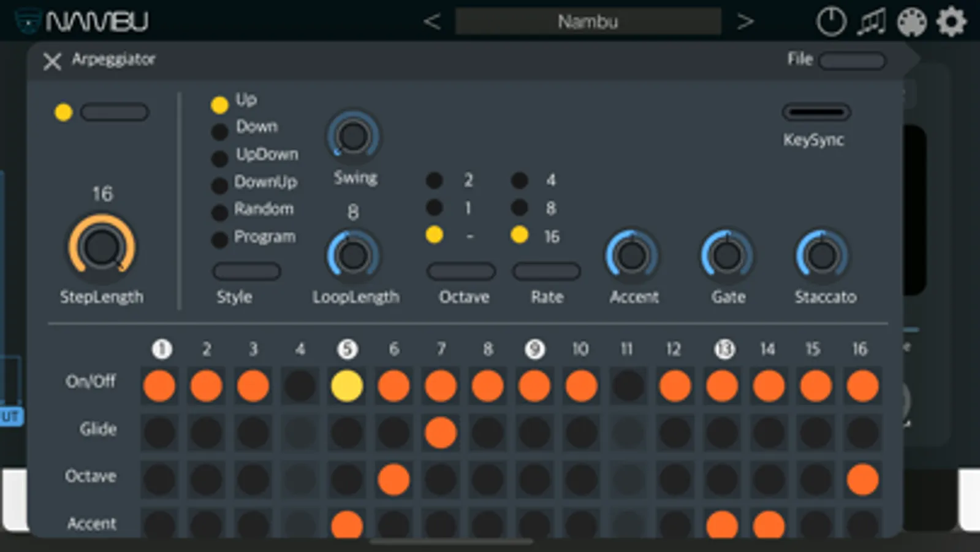Click the Style selector button
This screenshot has height=552, width=980.
[246, 271]
